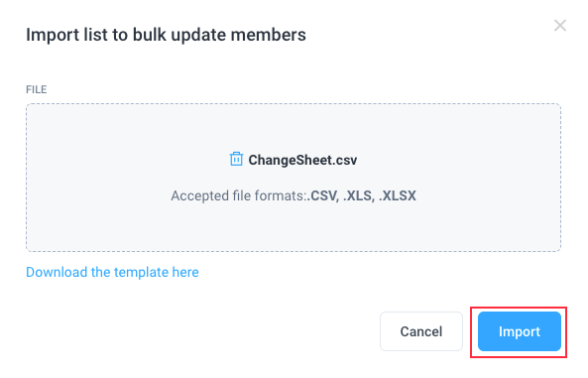Screen dimensions: 588x378
Task: Select the ChangeSheet.csv file name
Action: (x=302, y=161)
